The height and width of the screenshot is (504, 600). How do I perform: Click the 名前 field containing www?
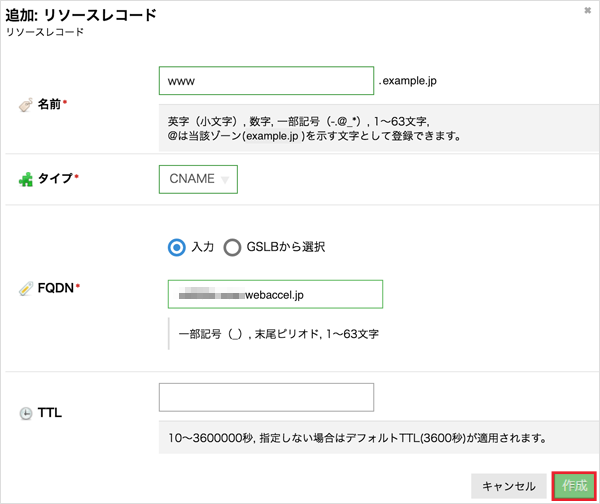265,80
